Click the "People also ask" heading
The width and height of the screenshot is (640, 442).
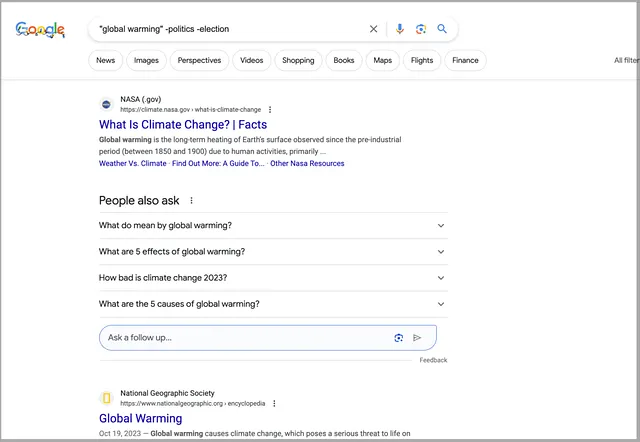coord(139,200)
